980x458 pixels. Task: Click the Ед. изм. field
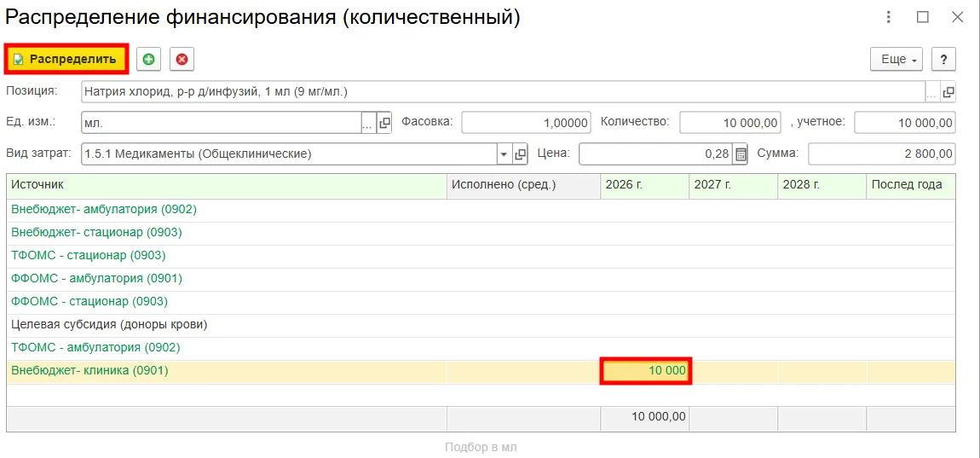coord(222,123)
